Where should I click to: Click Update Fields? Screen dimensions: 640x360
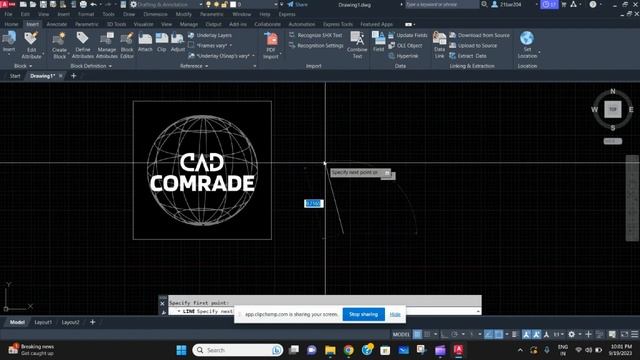407,36
